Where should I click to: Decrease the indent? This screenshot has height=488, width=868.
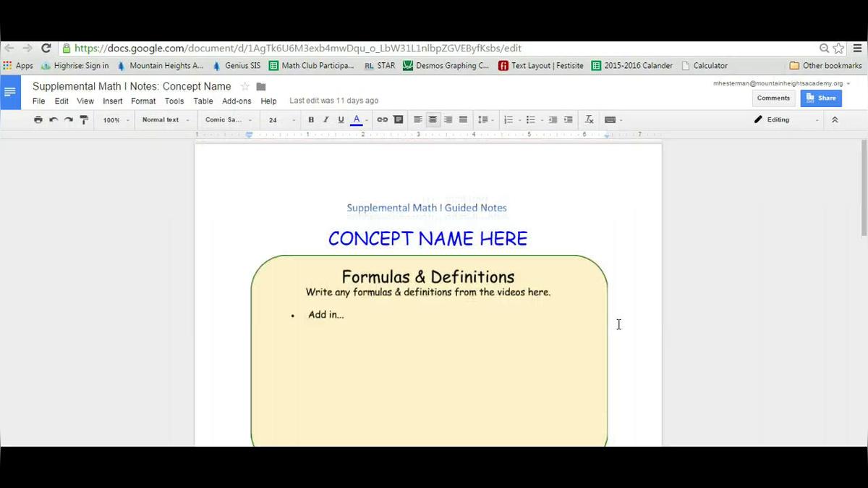pos(553,119)
